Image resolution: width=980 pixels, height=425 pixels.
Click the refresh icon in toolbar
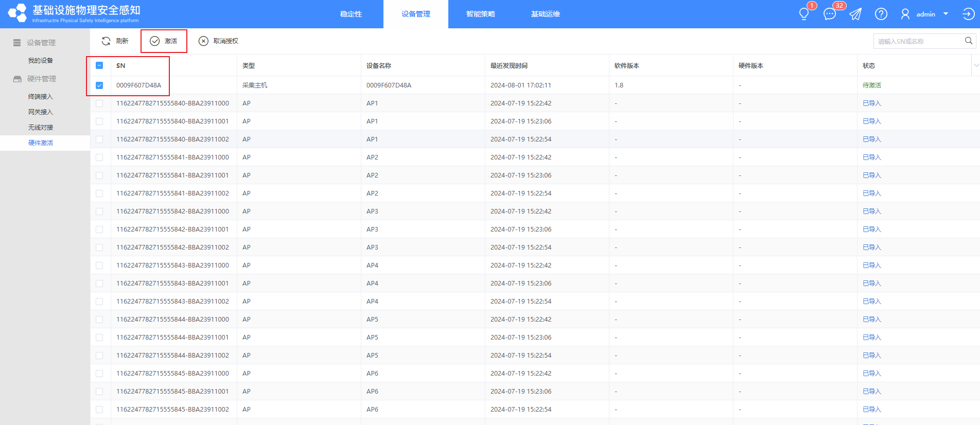106,41
